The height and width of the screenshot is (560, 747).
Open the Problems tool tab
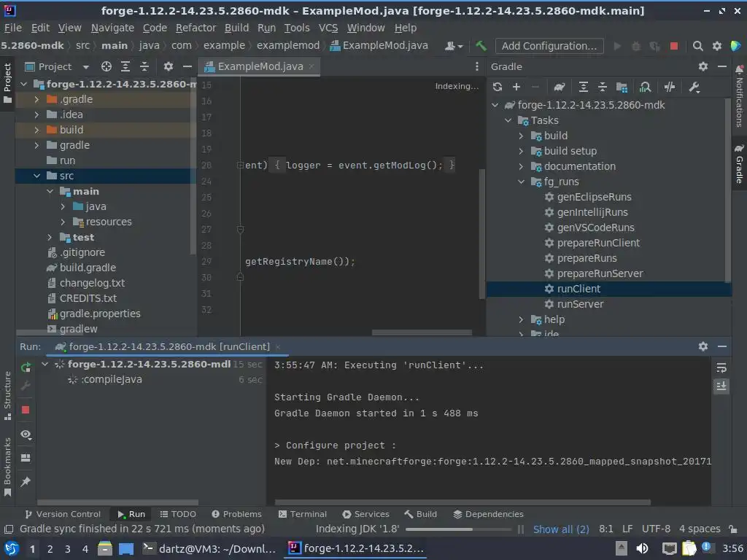coord(237,514)
